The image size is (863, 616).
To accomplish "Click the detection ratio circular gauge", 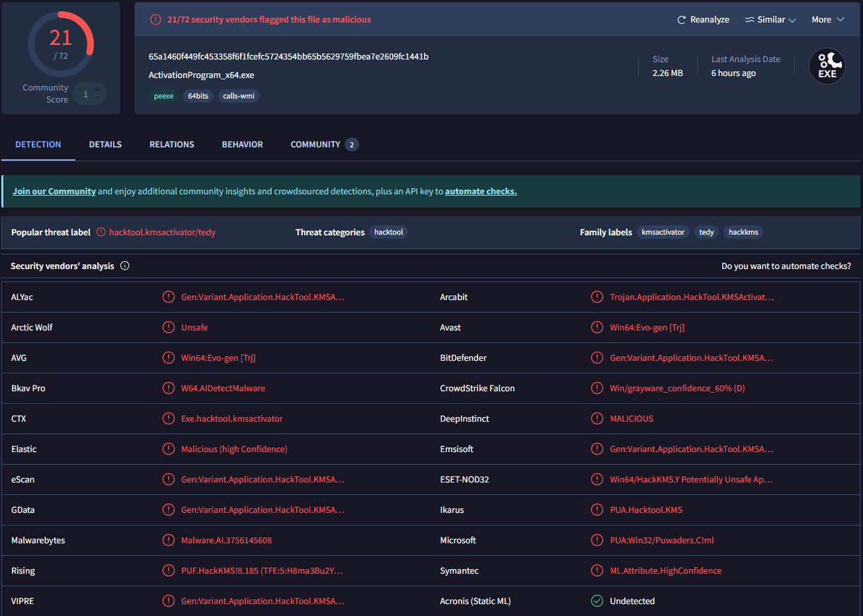I will point(61,44).
